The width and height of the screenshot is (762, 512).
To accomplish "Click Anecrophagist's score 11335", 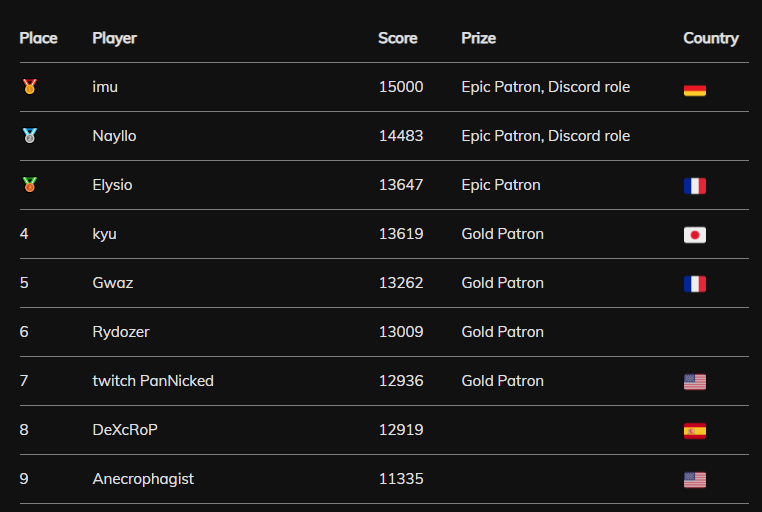I will [x=401, y=479].
